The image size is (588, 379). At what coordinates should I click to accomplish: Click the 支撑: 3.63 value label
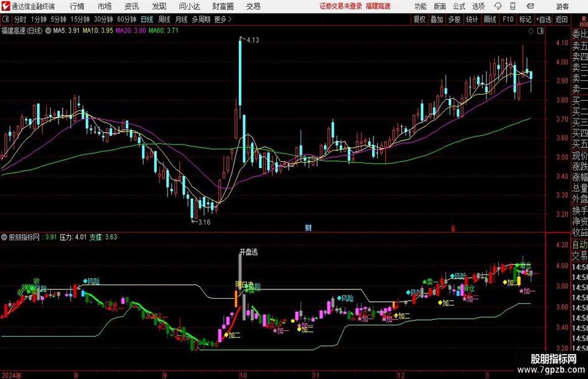point(103,237)
